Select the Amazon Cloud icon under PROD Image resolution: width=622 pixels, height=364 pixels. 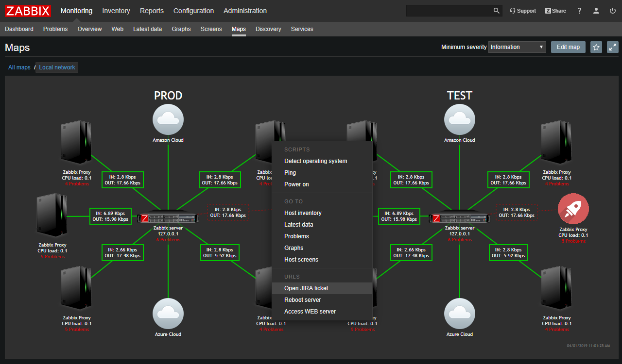click(x=168, y=119)
